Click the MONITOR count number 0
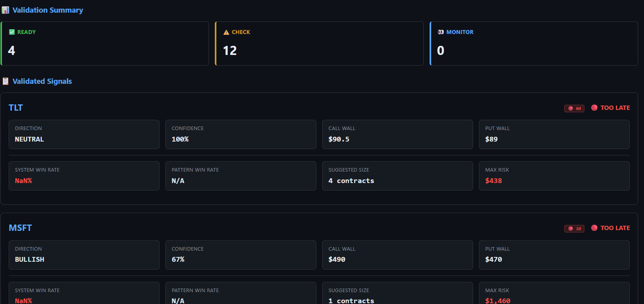 [x=441, y=51]
